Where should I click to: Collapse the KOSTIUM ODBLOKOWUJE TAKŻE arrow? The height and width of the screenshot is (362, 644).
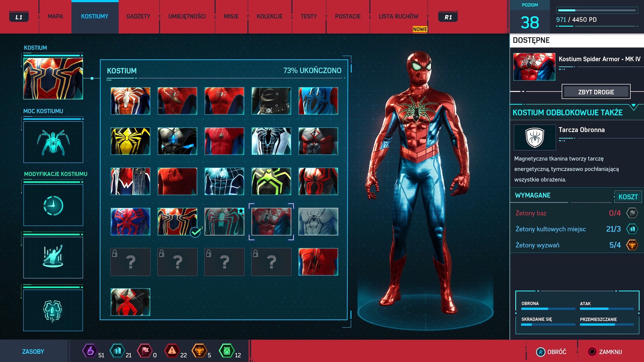tap(634, 107)
